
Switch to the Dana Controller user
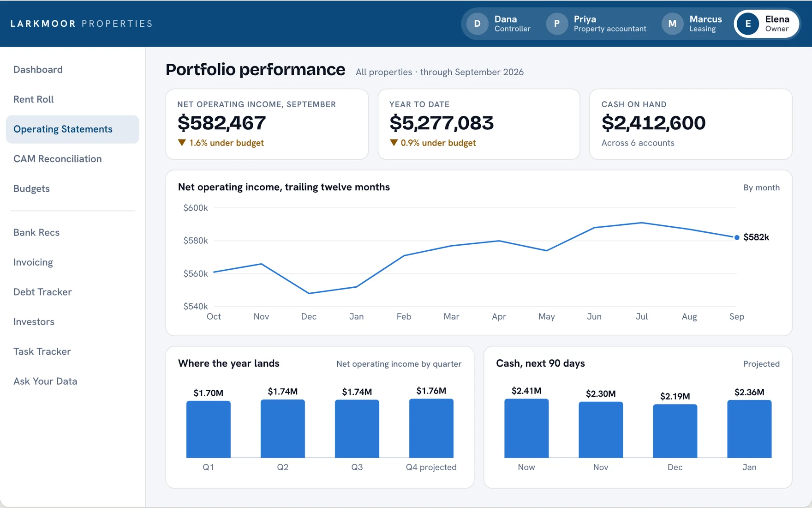(x=500, y=24)
